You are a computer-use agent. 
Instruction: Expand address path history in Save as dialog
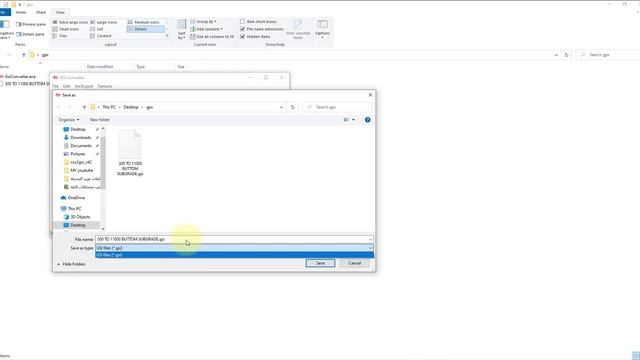tap(281, 107)
